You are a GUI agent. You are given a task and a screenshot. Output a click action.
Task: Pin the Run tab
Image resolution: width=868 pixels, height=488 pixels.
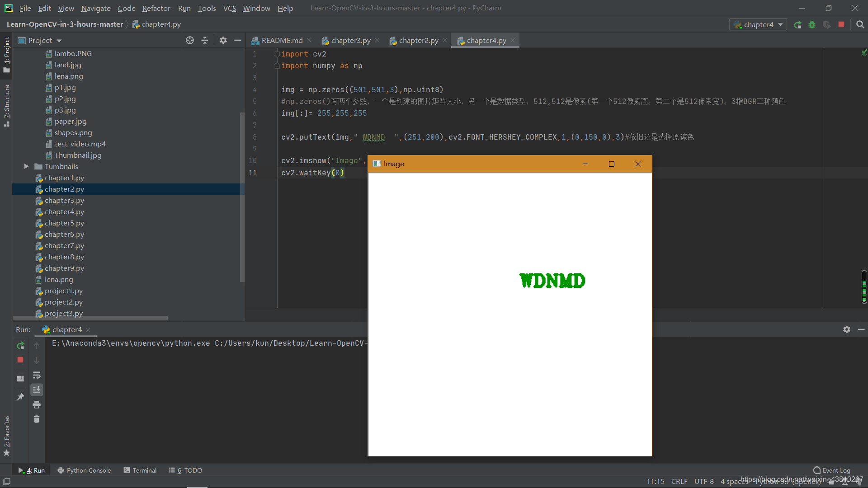click(x=20, y=397)
